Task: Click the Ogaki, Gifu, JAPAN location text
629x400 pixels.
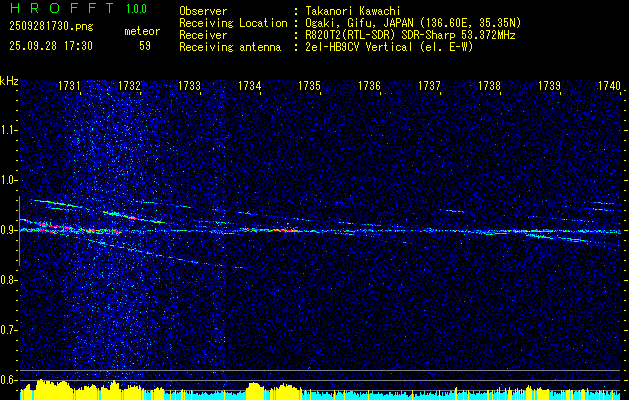Action: click(x=413, y=23)
